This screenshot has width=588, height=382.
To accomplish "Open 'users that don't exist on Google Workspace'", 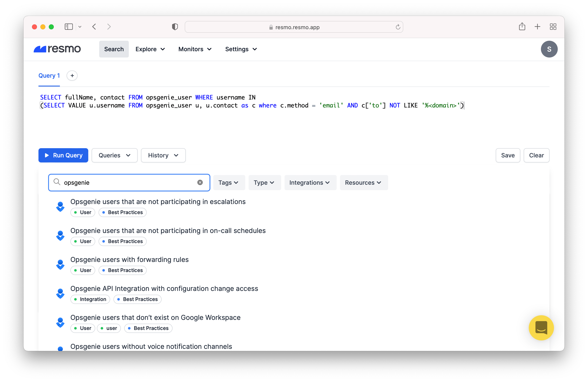I will (x=155, y=317).
